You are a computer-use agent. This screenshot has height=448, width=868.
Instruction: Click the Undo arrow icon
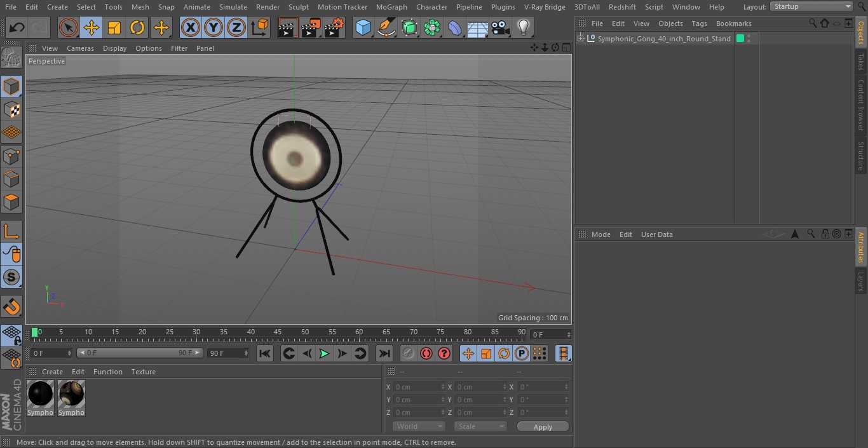pos(17,27)
